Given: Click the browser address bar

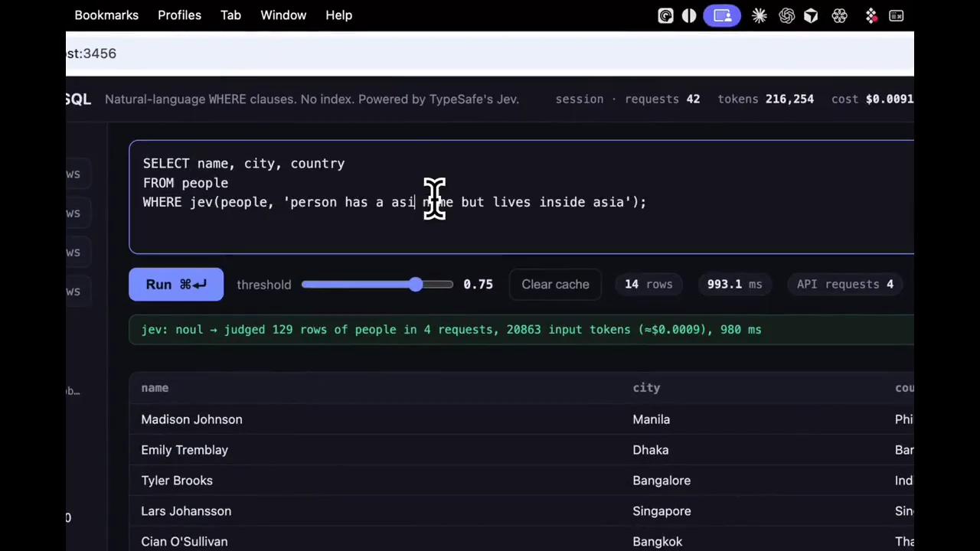Looking at the screenshot, I should 490,54.
